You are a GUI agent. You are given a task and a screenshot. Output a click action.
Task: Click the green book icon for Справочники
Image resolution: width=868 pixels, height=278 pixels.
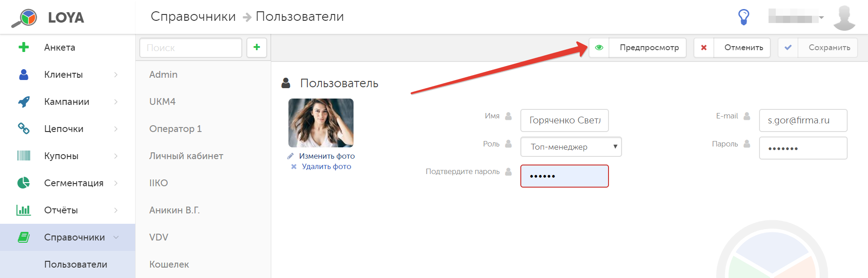(24, 237)
